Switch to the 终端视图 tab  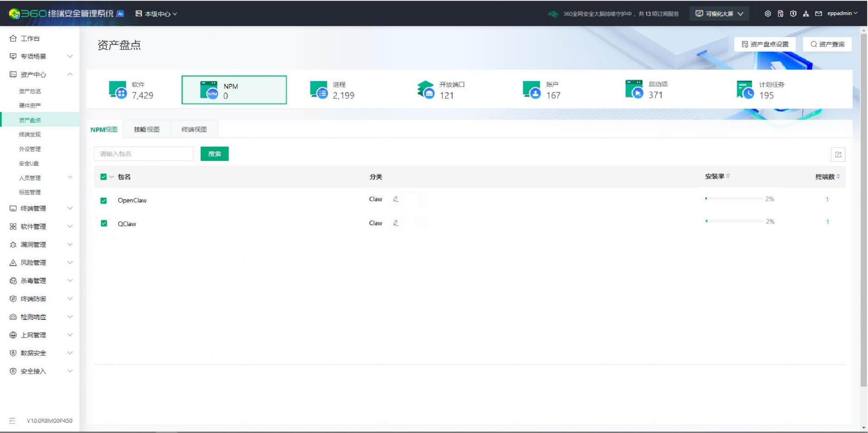coord(194,129)
